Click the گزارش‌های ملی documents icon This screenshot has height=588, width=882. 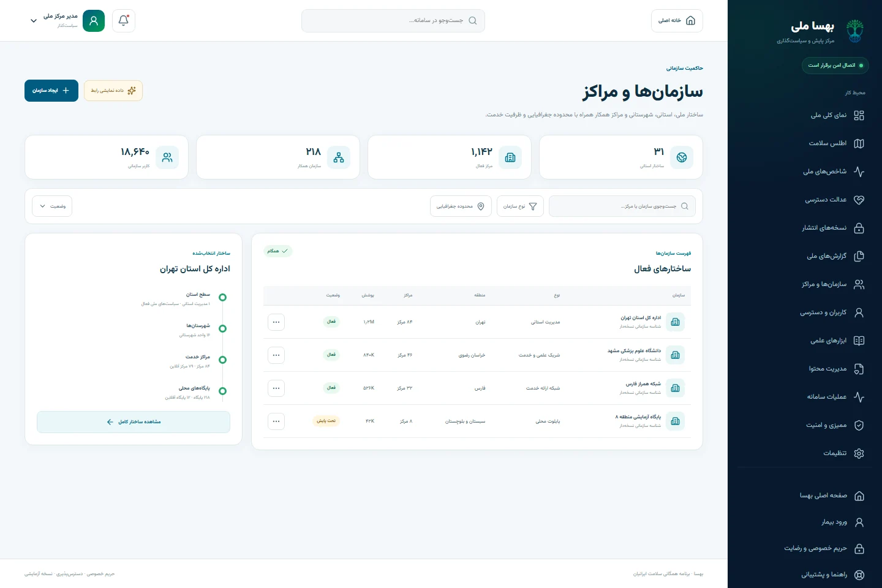click(859, 256)
